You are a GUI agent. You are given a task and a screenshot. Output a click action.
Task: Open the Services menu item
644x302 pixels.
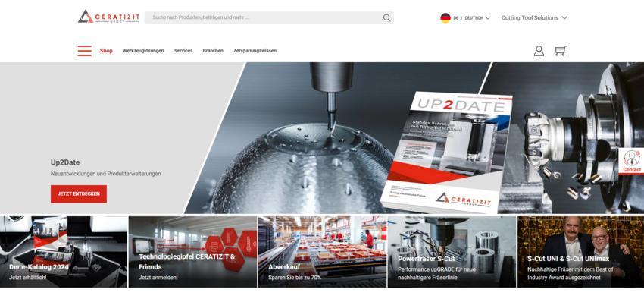coord(183,51)
